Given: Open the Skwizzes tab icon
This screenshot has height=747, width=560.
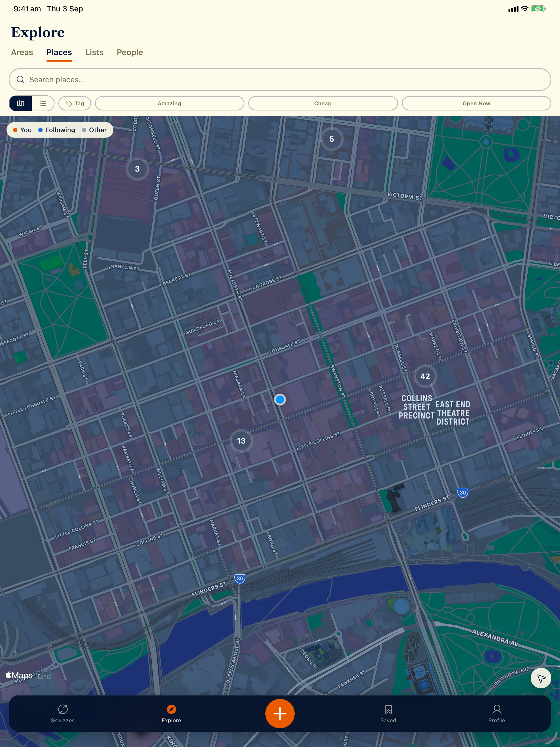Looking at the screenshot, I should (x=63, y=709).
